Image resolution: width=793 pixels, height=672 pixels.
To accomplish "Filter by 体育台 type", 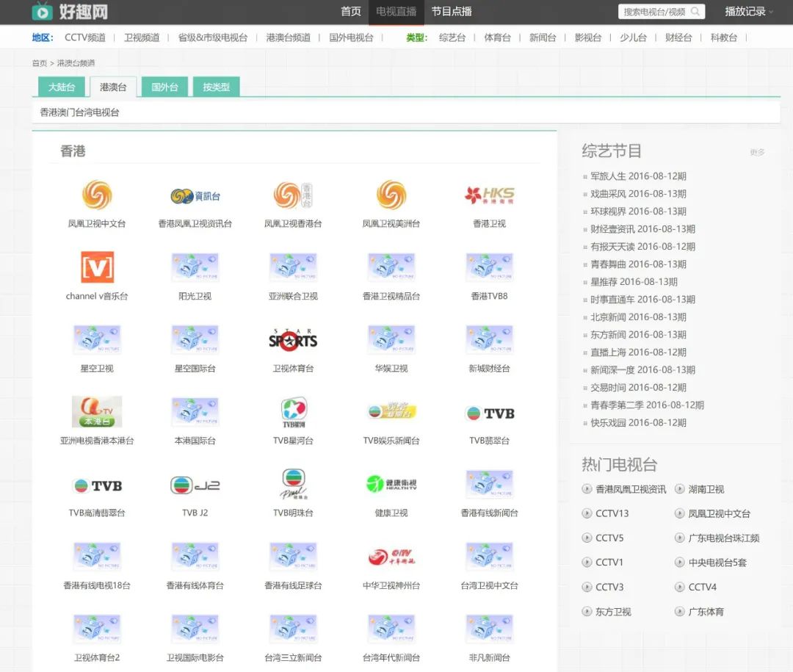I will pos(497,37).
